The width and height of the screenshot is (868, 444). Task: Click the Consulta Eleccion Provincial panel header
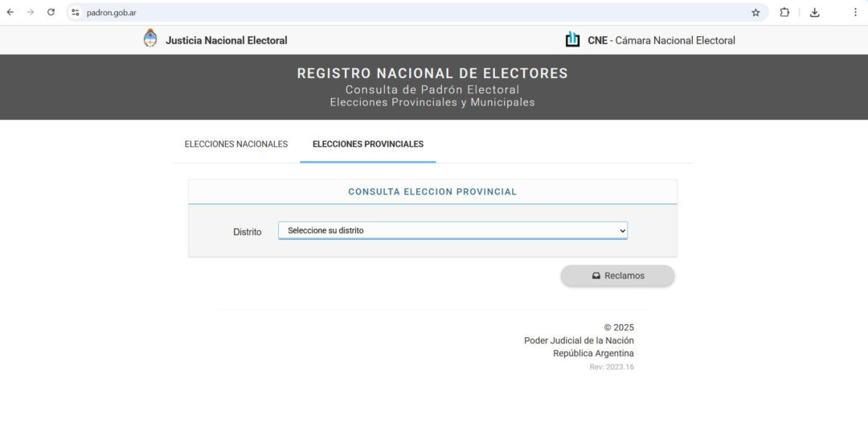click(432, 192)
